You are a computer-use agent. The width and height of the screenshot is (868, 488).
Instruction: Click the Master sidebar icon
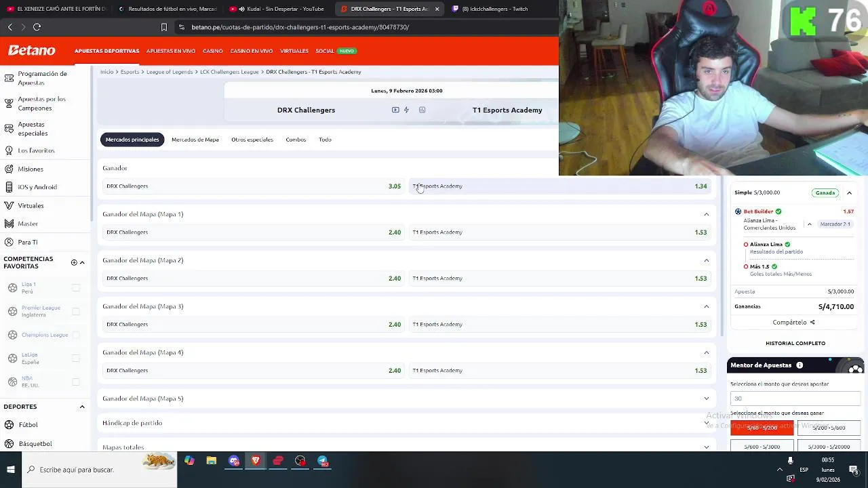9,224
